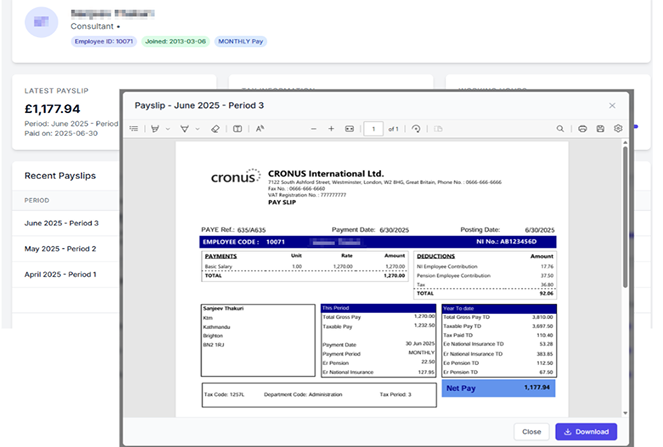Image resolution: width=663 pixels, height=447 pixels.
Task: Zoom in using the plus icon
Action: point(331,129)
